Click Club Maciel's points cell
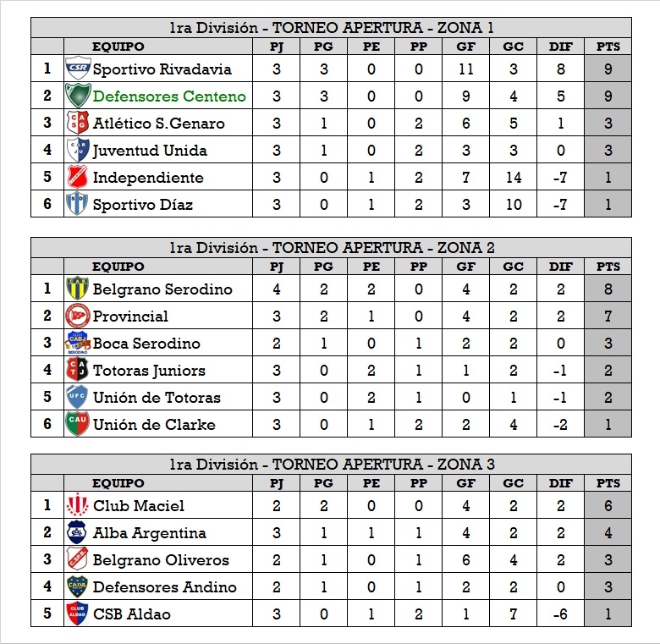This screenshot has height=644, width=660. click(x=608, y=506)
